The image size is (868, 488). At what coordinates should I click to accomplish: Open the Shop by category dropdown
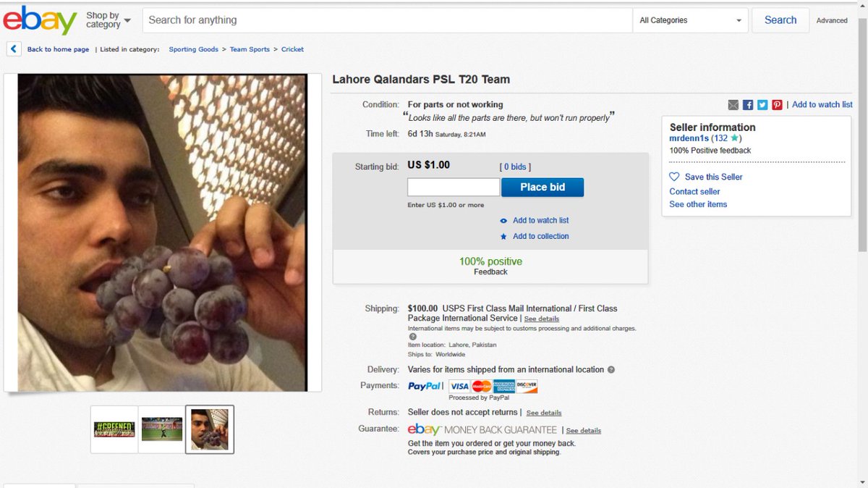[x=109, y=20]
